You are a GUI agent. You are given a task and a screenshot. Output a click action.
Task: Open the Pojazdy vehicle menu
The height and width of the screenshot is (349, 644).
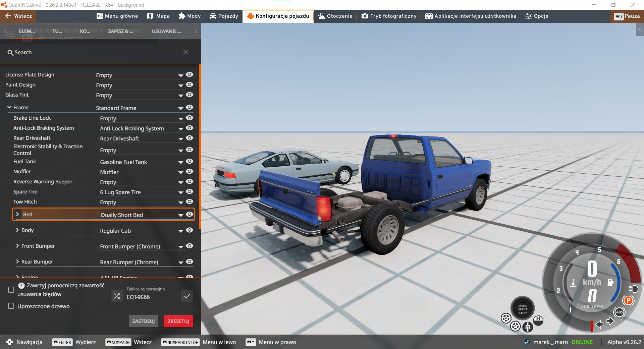[224, 16]
